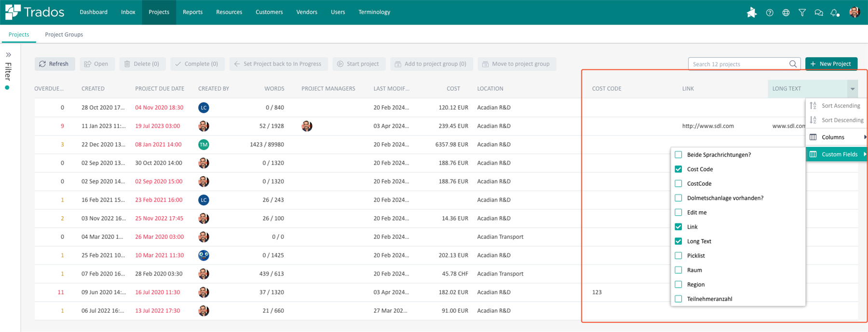Click the Columns grid icon
The image size is (868, 332).
tap(813, 137)
